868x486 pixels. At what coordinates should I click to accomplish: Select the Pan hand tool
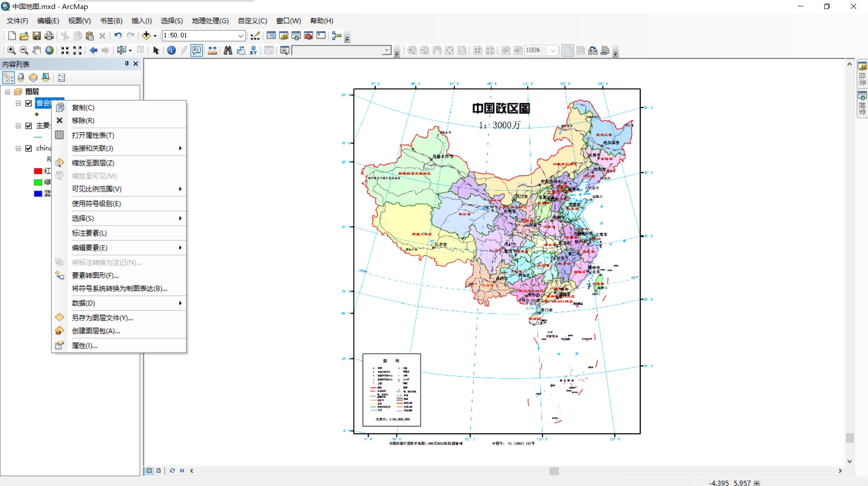pyautogui.click(x=37, y=51)
